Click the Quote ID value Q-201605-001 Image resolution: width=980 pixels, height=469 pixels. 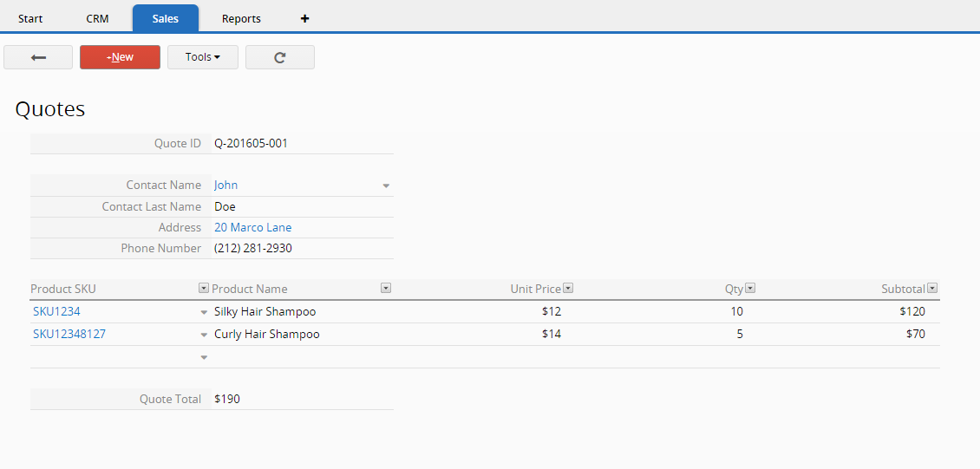251,143
